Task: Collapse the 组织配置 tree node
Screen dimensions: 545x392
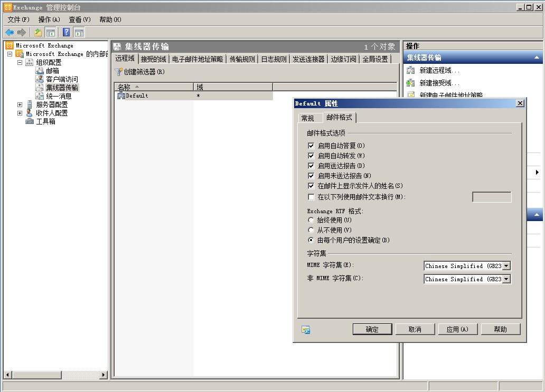Action: point(20,62)
